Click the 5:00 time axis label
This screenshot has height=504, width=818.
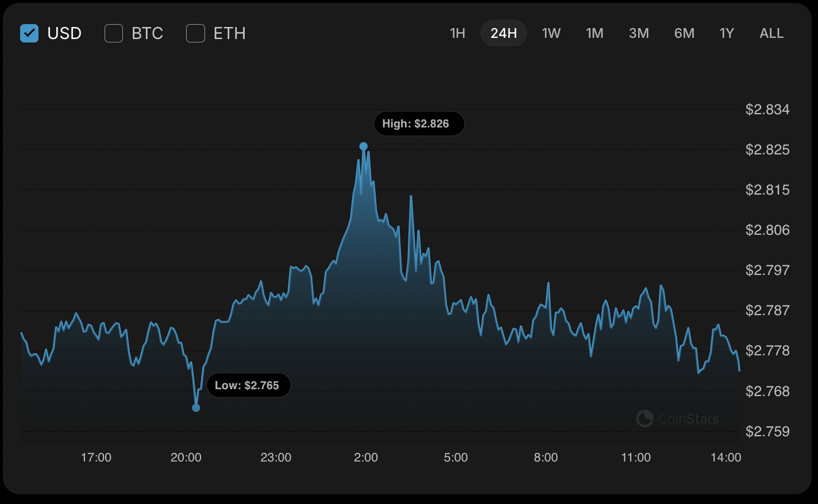pyautogui.click(x=456, y=458)
